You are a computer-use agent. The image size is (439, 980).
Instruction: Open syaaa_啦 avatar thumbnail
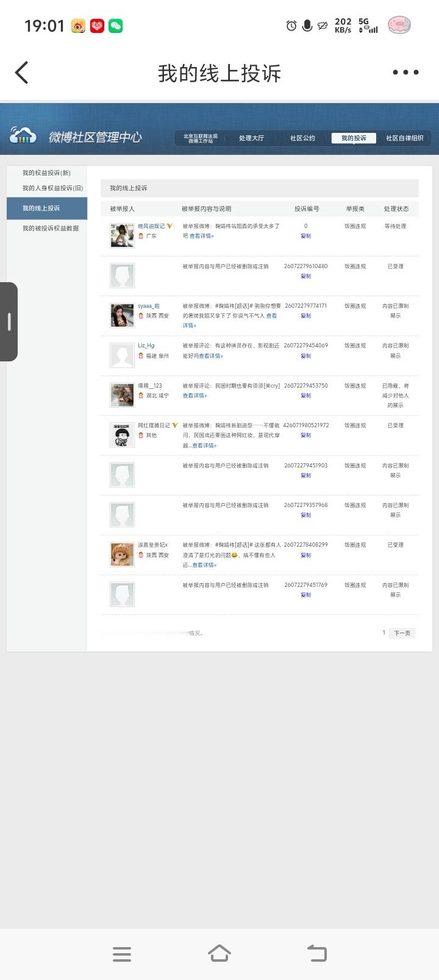[122, 316]
